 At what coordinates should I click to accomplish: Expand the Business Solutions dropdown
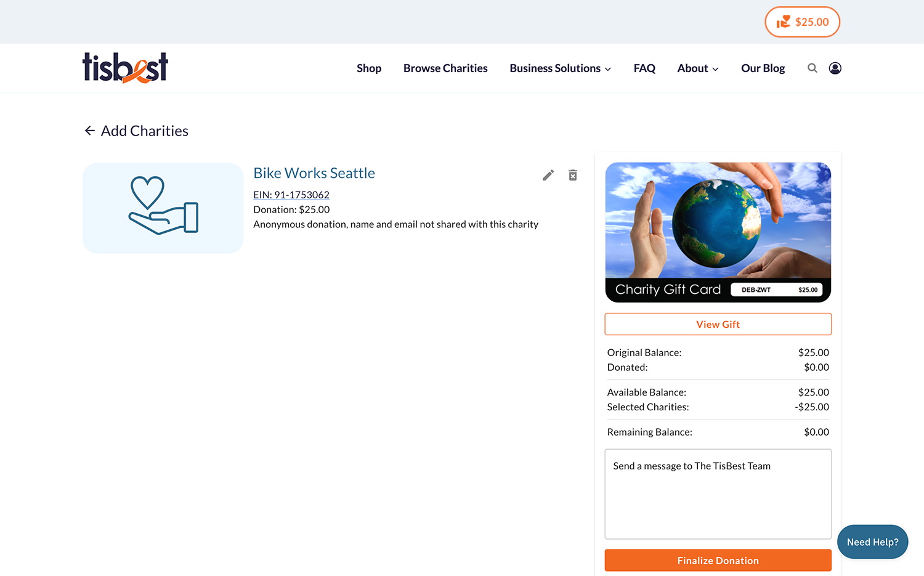(x=561, y=68)
